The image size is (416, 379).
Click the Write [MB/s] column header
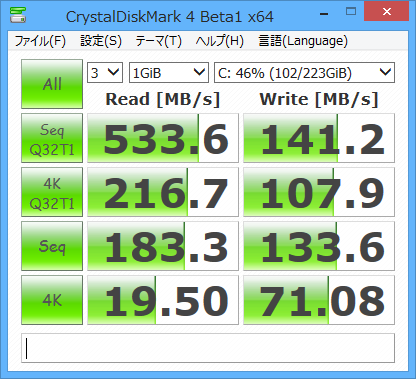[319, 99]
